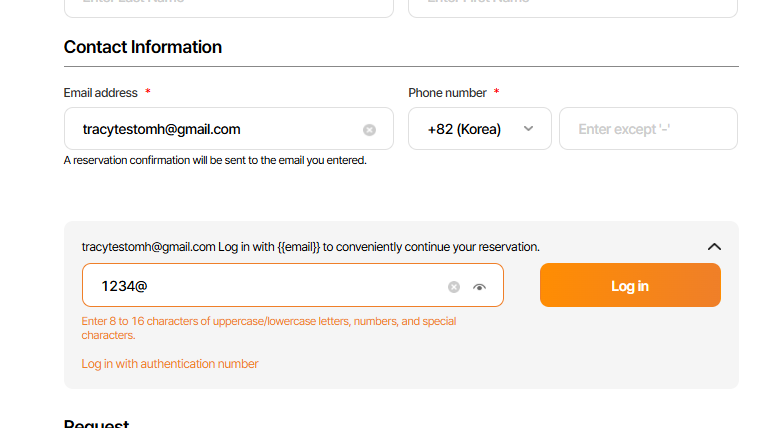Clear the entered password text
The width and height of the screenshot is (782, 428).
click(454, 287)
